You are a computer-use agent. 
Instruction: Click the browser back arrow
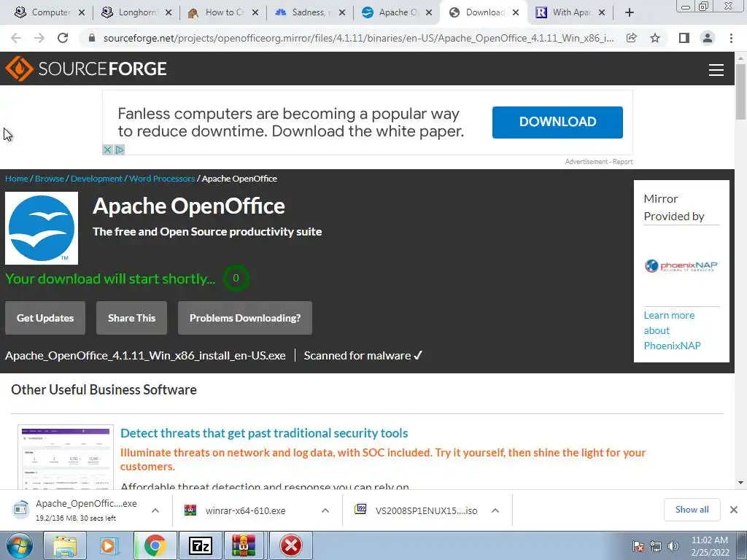point(16,38)
